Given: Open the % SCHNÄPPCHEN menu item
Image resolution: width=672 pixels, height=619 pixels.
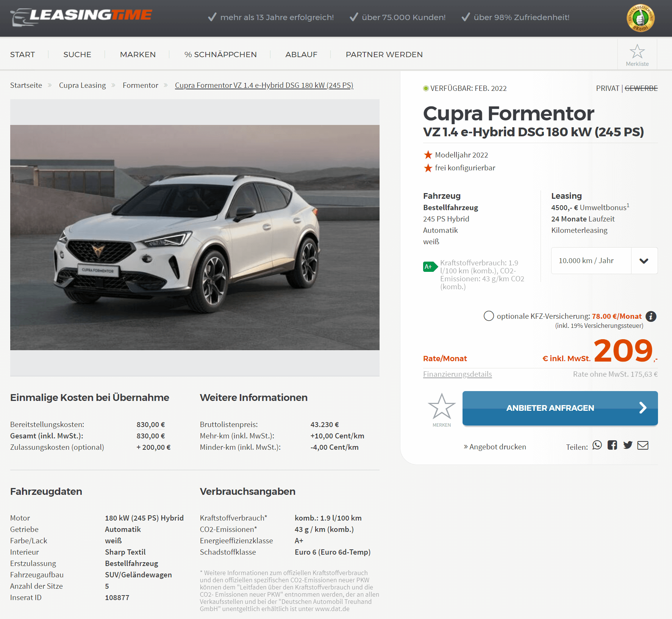Looking at the screenshot, I should (x=220, y=55).
